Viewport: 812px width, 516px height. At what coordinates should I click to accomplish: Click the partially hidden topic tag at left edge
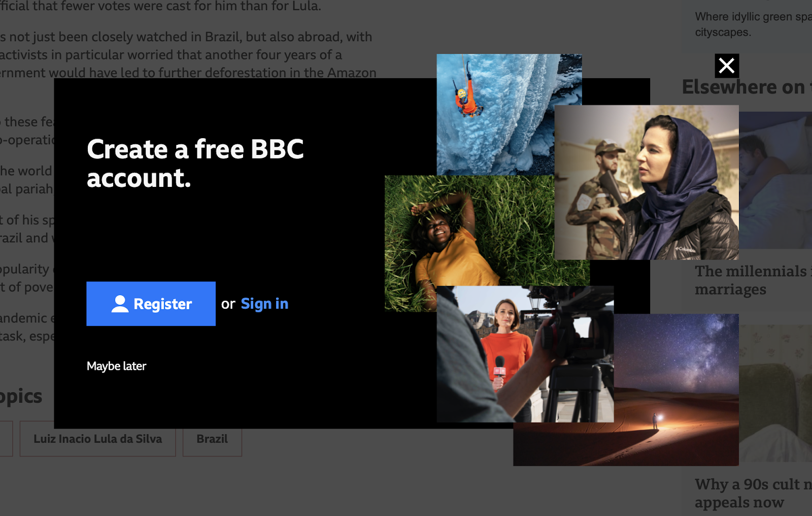tap(6, 439)
